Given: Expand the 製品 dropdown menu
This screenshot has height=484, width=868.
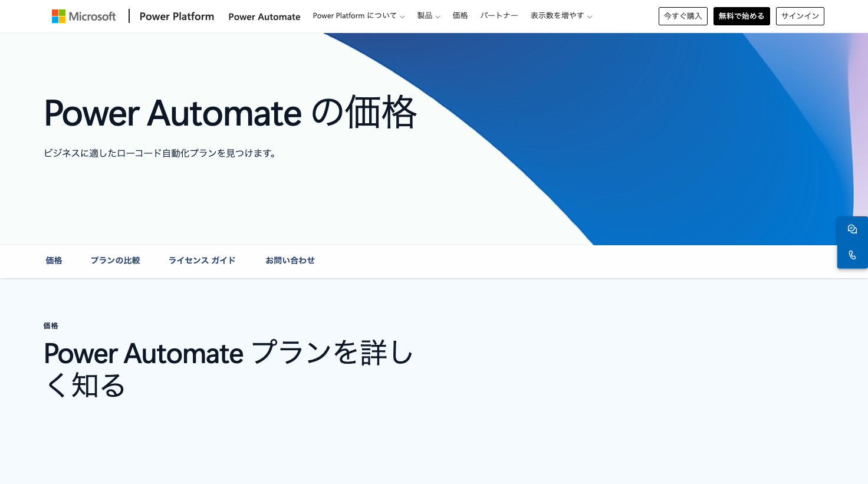Looking at the screenshot, I should click(429, 16).
